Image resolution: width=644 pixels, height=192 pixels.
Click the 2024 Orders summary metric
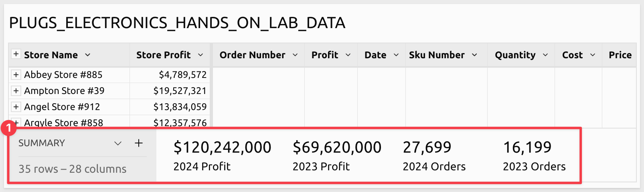[427, 148]
